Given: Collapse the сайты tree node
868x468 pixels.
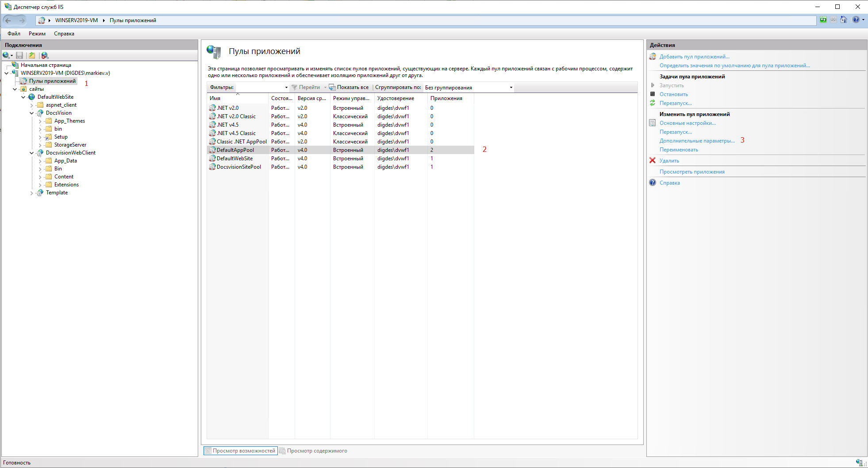Looking at the screenshot, I should pyautogui.click(x=15, y=89).
